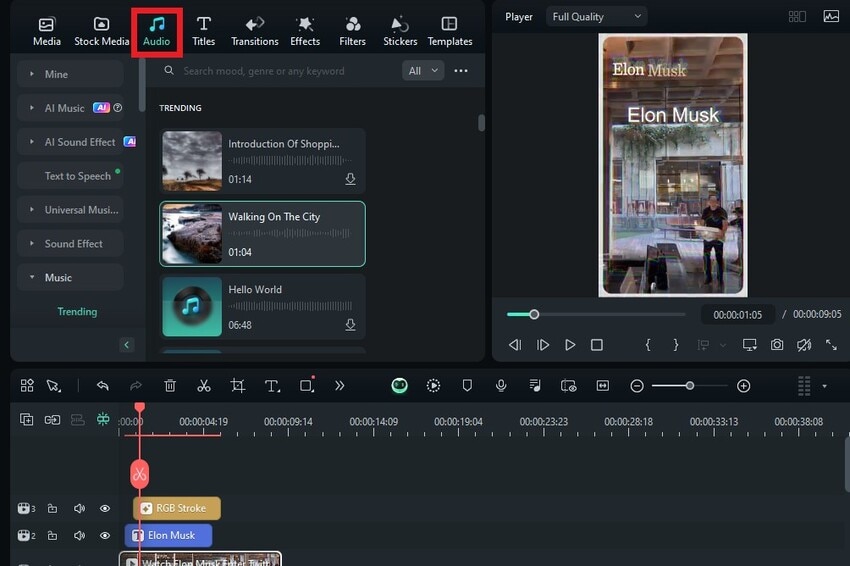Screen dimensions: 850x566
Task: Expand the AI Sound Effect category
Action: pos(70,142)
